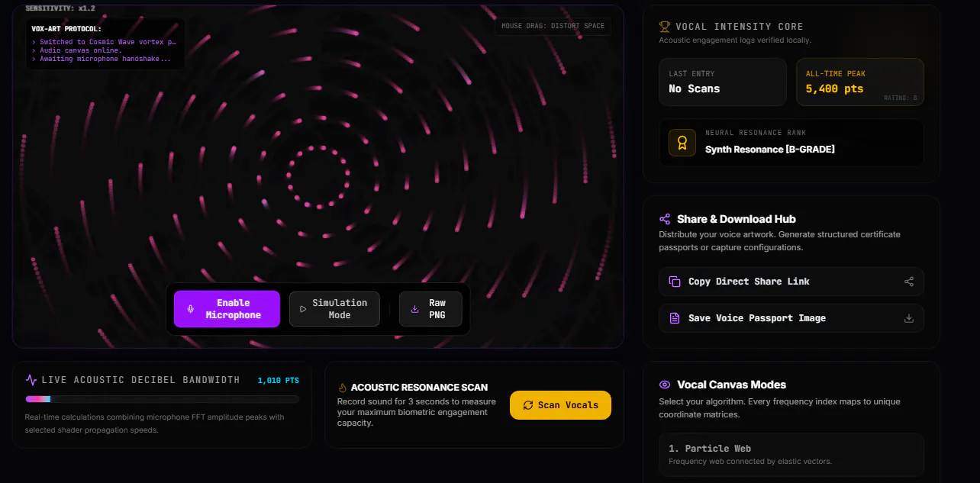Click the play icon in Simulation Mode

[303, 309]
